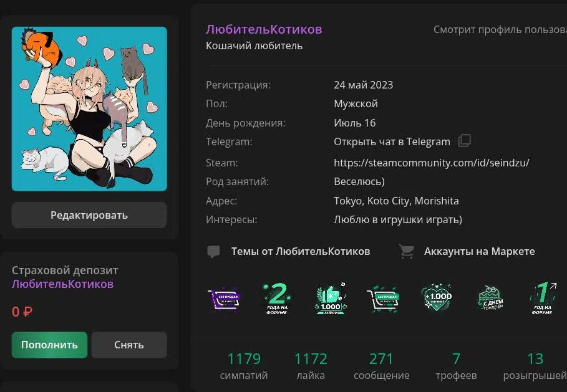567x392 pixels.
Task: Open the 1 year on forum trophy
Action: click(543, 299)
